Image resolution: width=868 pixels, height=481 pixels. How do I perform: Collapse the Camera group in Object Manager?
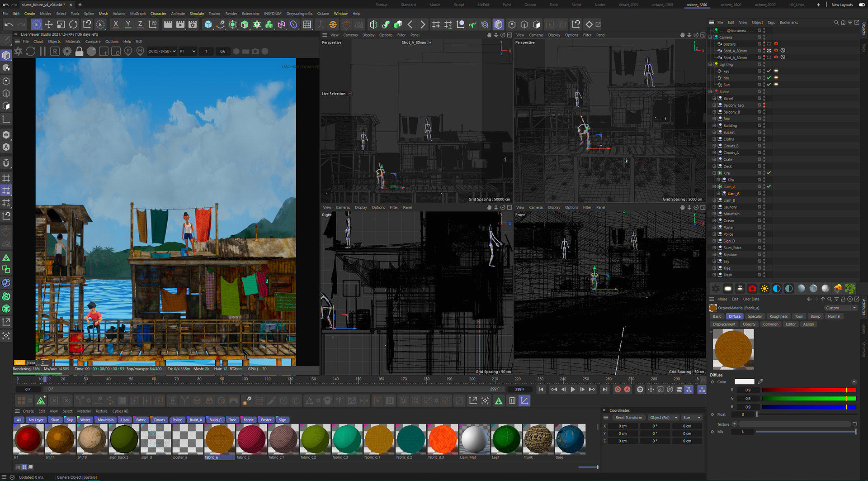(x=710, y=37)
